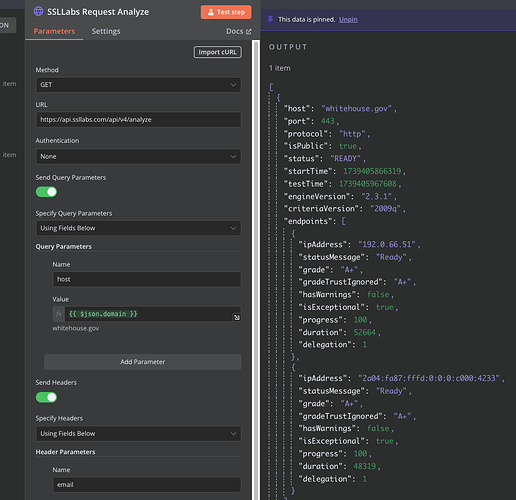Click the Add Parameter button

(143, 362)
